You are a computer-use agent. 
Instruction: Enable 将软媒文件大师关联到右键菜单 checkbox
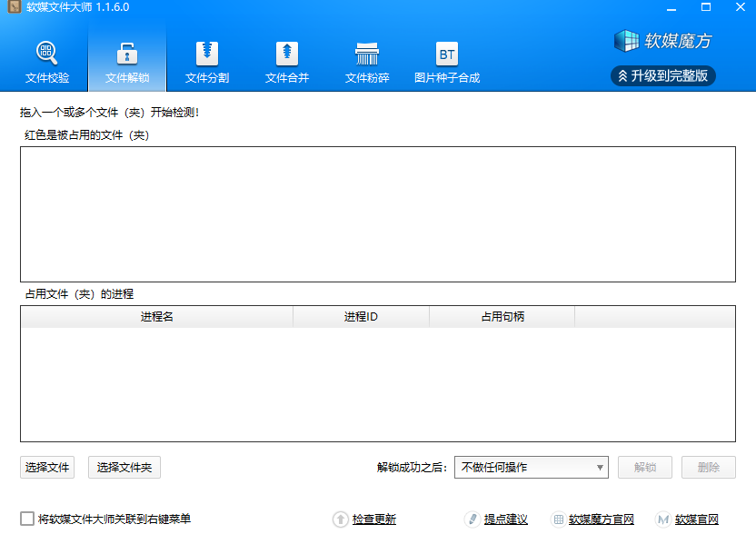[27, 519]
